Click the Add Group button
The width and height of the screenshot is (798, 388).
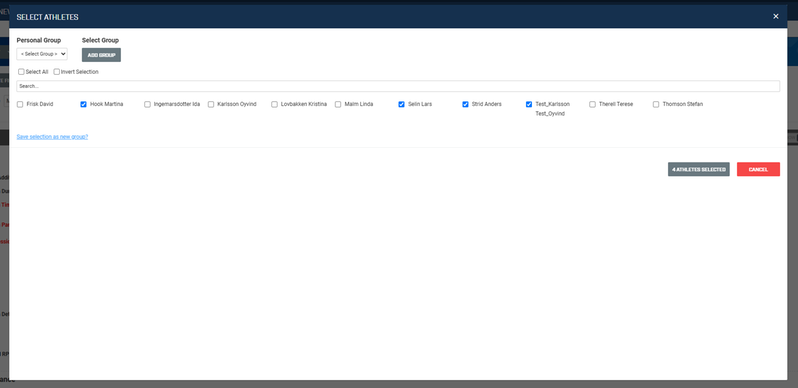101,55
